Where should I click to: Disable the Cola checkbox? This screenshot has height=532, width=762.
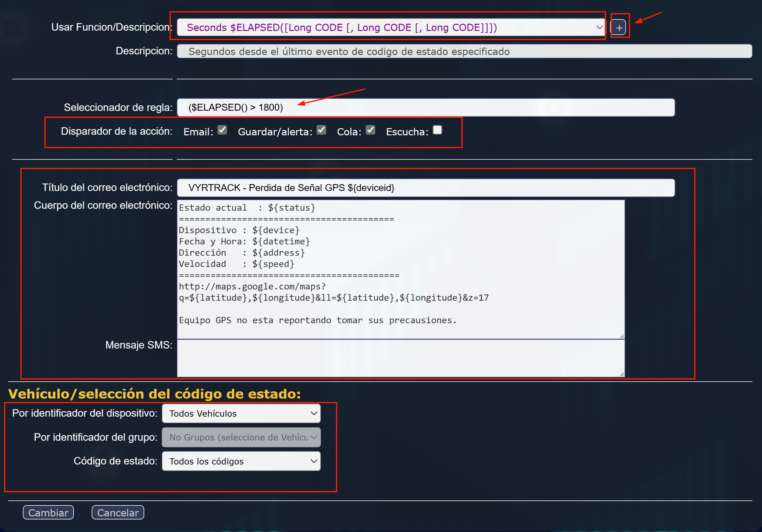(370, 130)
